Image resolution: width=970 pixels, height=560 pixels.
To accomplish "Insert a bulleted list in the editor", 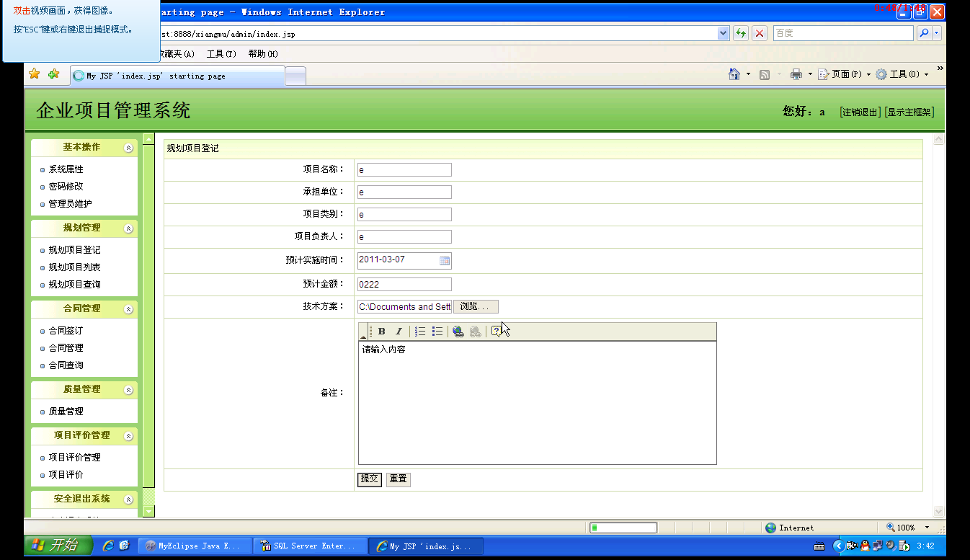I will [x=437, y=332].
